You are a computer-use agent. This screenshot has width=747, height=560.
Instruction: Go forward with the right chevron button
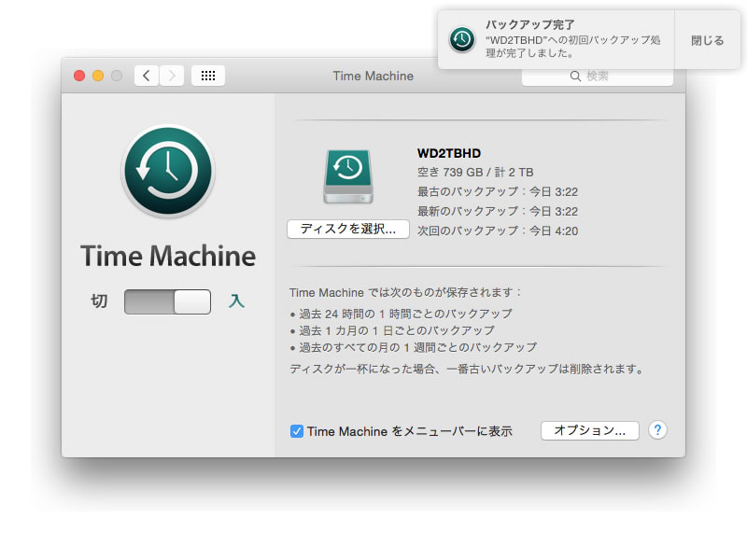172,76
